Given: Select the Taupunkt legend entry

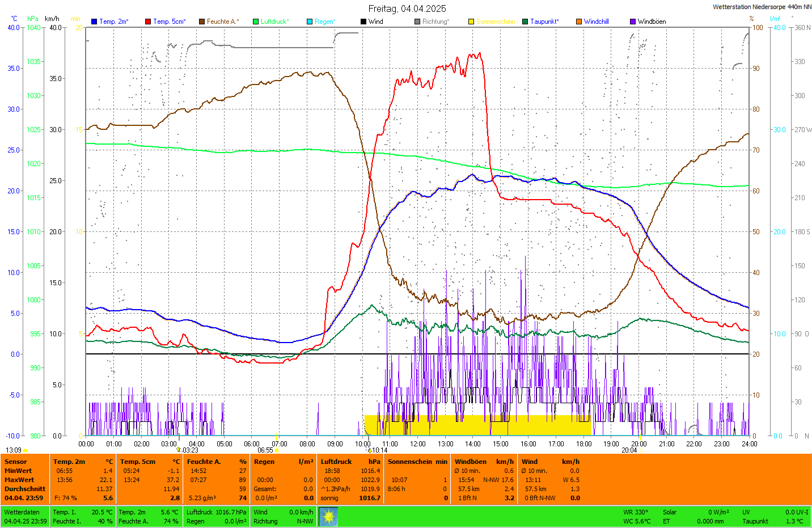Looking at the screenshot, I should 544,22.
